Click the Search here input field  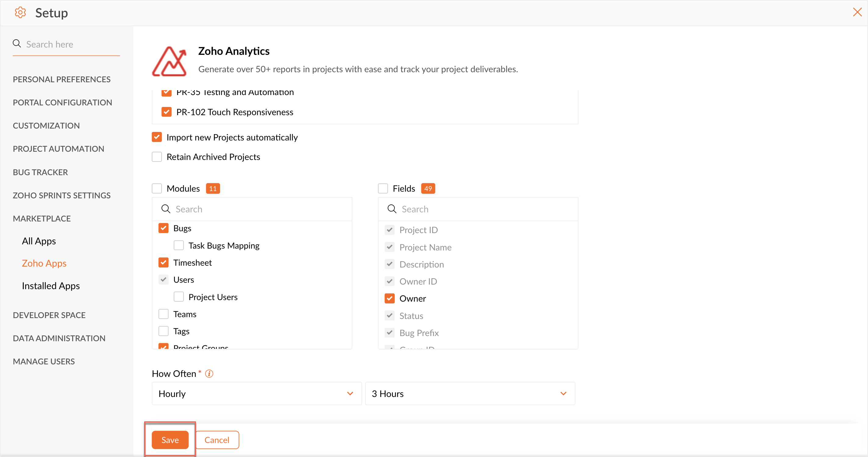click(x=71, y=44)
